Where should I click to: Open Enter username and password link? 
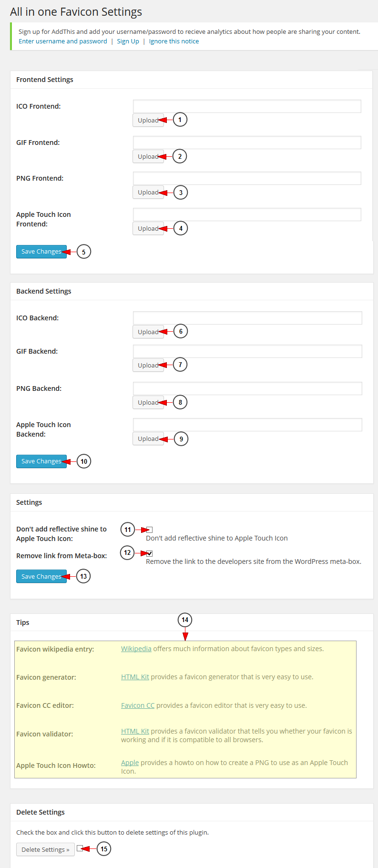click(63, 41)
